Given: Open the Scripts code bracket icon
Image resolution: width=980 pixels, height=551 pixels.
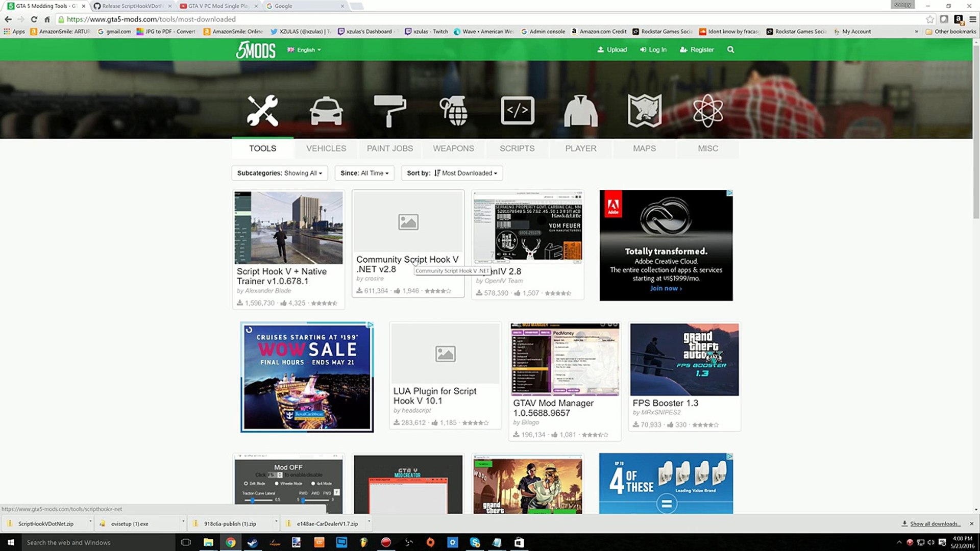Looking at the screenshot, I should point(518,110).
